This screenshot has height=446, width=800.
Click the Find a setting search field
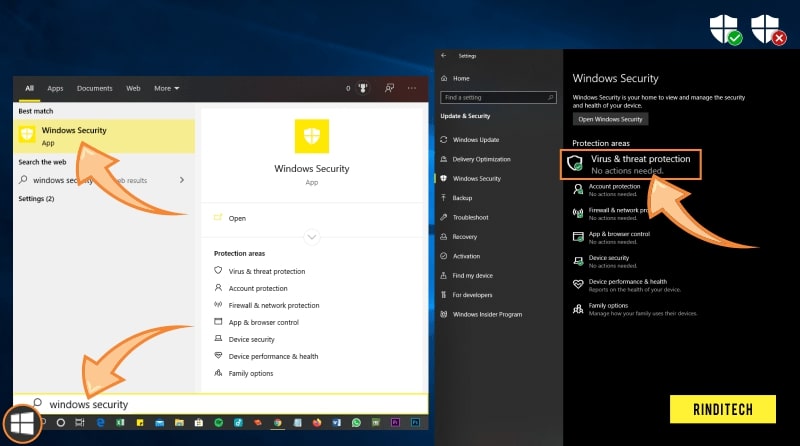(498, 97)
